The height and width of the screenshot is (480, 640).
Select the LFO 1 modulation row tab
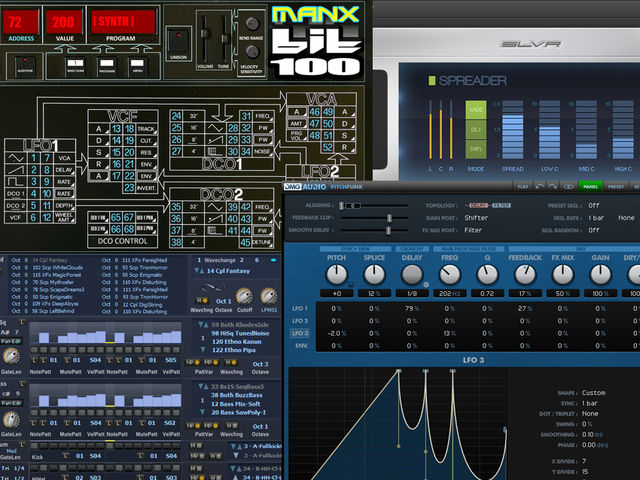coord(300,309)
